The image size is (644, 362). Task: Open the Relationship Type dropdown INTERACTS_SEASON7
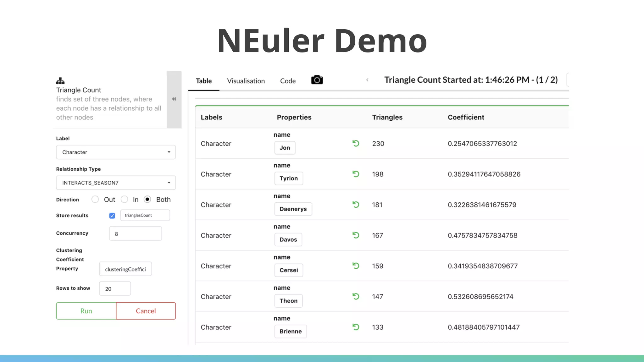click(x=116, y=183)
